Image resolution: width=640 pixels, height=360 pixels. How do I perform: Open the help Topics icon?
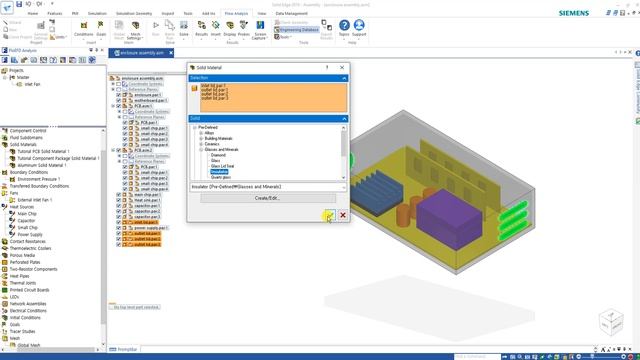point(344,25)
